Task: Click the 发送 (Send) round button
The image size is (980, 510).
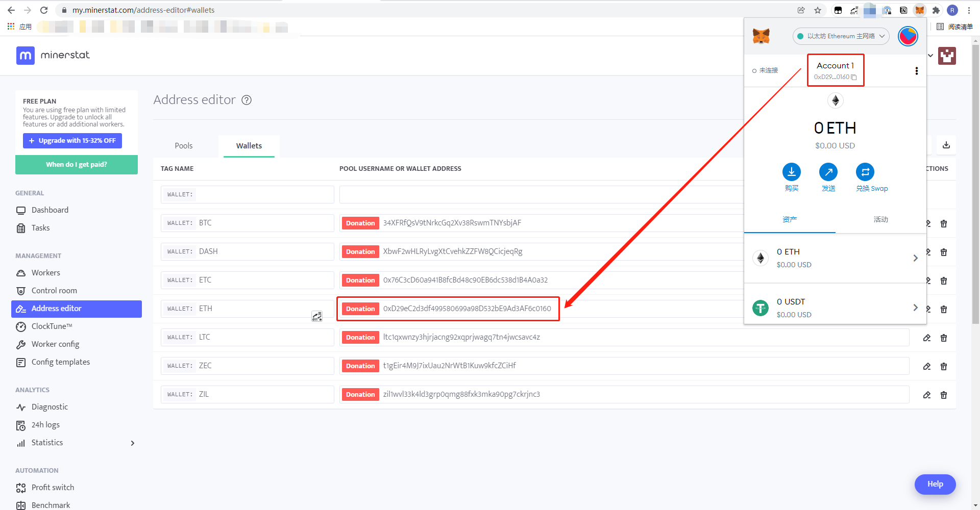Action: point(828,172)
